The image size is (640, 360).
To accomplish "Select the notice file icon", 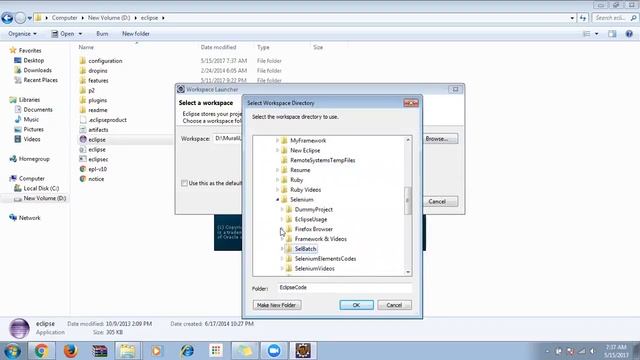I will tap(83, 179).
